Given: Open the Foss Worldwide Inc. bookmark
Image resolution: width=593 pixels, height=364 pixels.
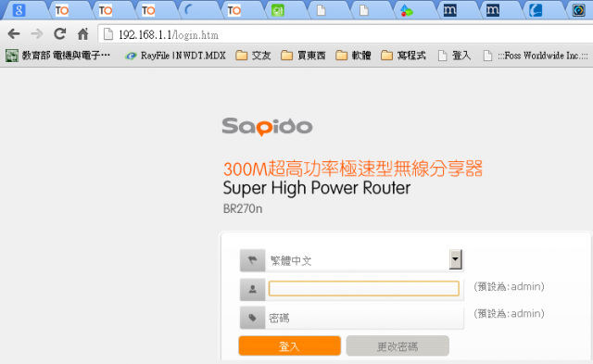Looking at the screenshot, I should pyautogui.click(x=536, y=56).
